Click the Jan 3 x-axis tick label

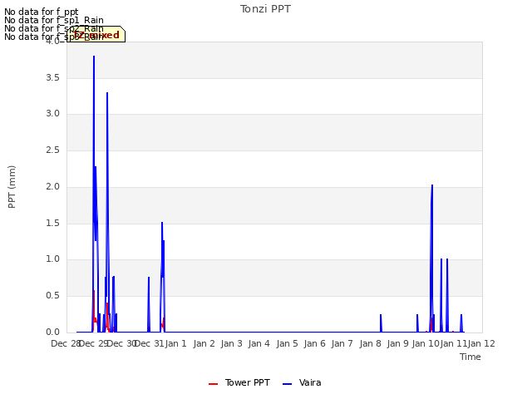(232, 343)
